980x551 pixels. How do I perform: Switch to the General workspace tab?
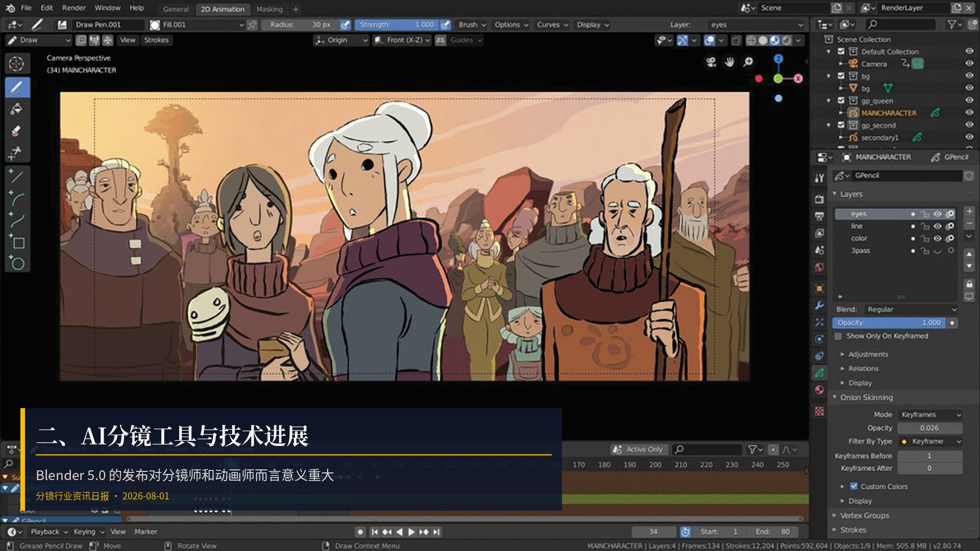click(x=176, y=9)
